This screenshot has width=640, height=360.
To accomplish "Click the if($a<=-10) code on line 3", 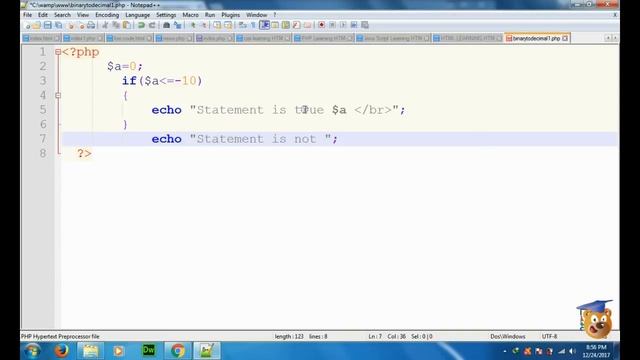I will [162, 81].
